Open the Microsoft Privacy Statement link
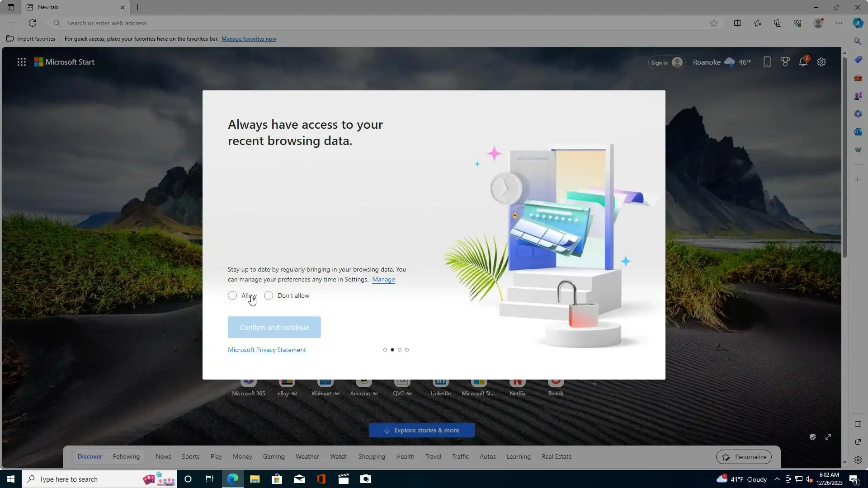 (267, 350)
